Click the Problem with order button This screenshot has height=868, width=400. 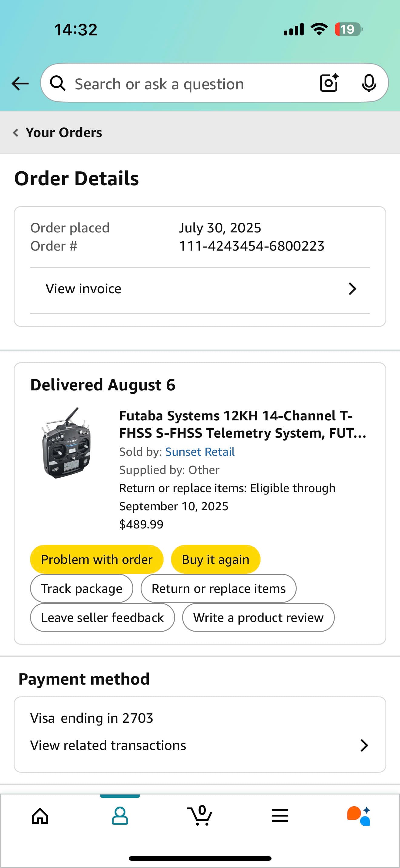[97, 559]
